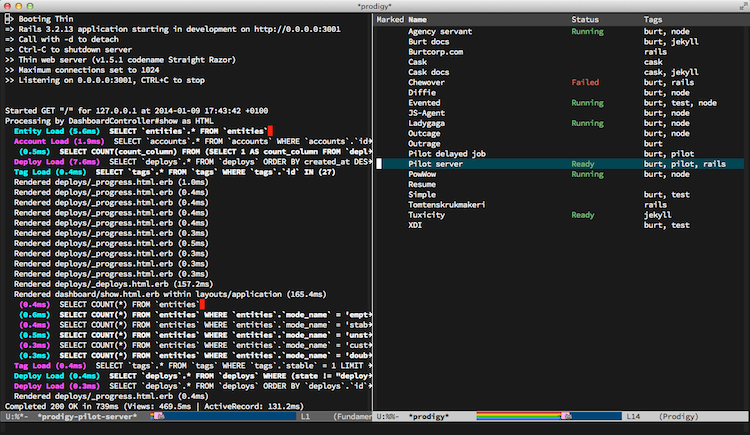Click the red truncation marker after Entity Load query

268,131
